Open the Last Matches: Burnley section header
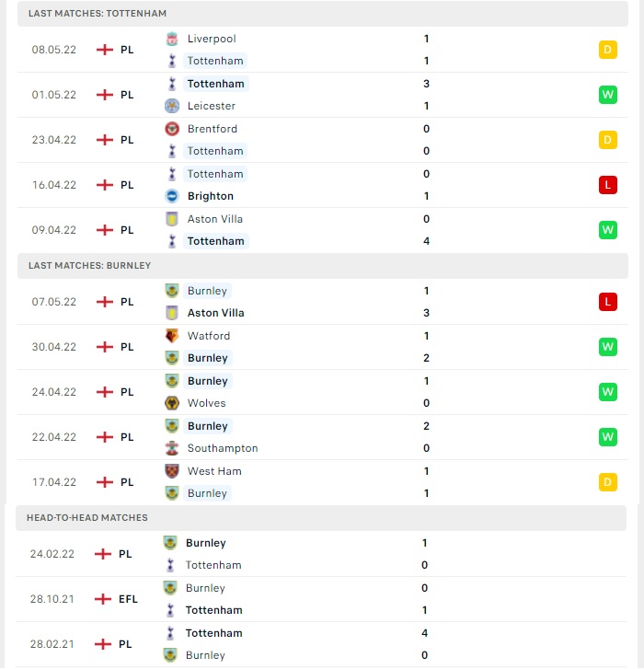Viewport: 644px width, 669px height. (x=322, y=266)
